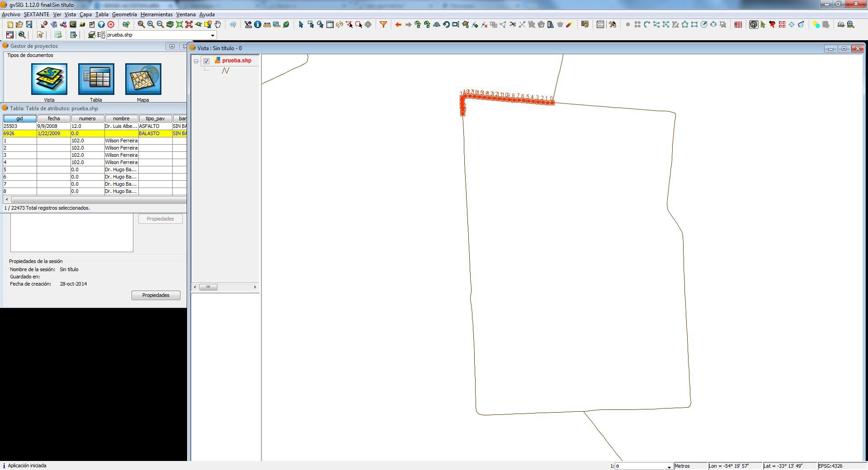Open the Ayuda menu
This screenshot has width=868, height=470.
pyautogui.click(x=207, y=14)
